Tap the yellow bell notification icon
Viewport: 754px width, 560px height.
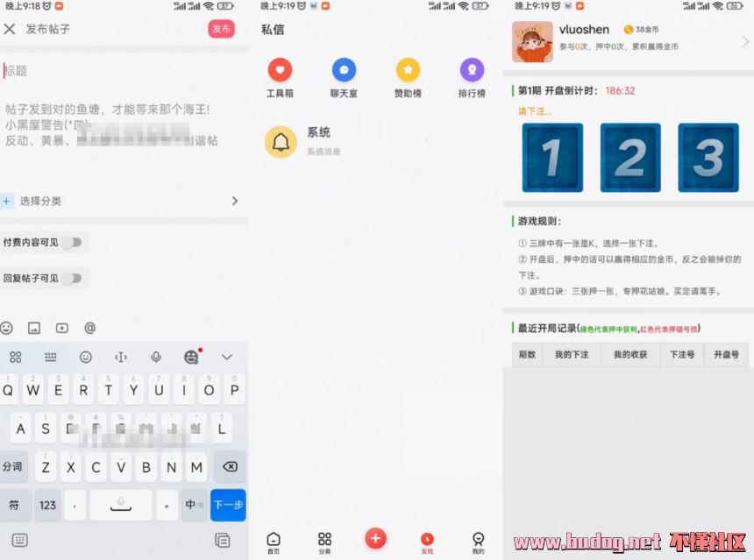(281, 142)
